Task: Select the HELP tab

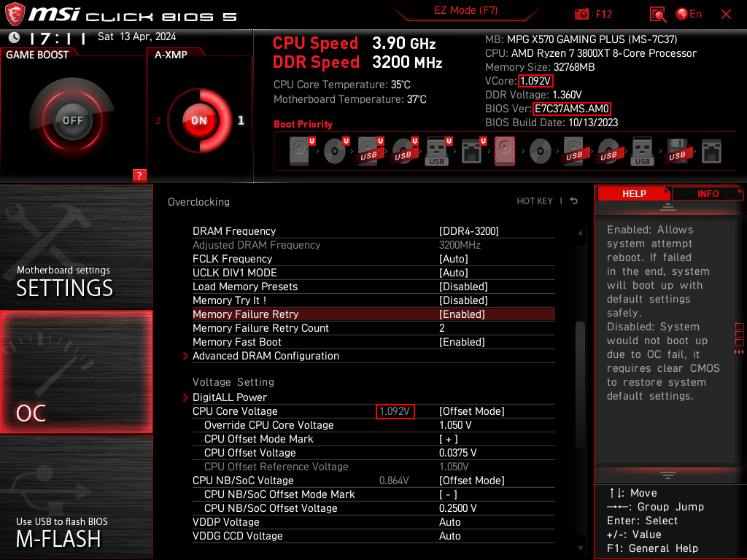Action: (633, 193)
